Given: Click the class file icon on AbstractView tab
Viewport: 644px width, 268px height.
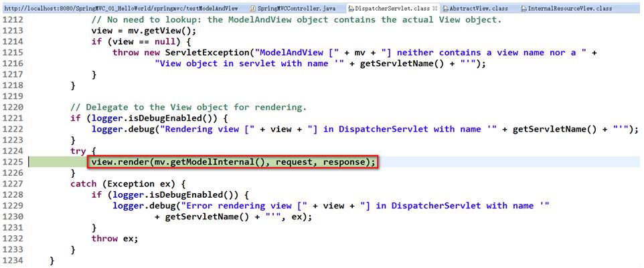Looking at the screenshot, I should point(445,9).
